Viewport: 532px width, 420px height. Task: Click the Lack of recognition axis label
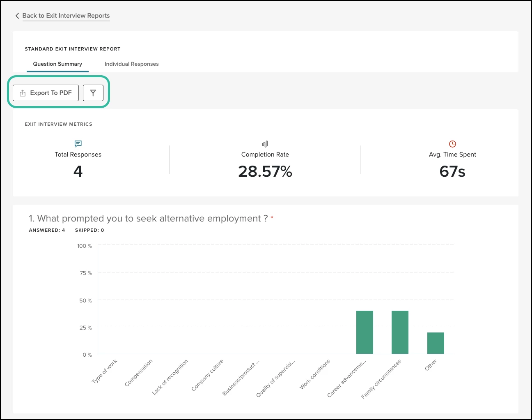click(x=170, y=377)
